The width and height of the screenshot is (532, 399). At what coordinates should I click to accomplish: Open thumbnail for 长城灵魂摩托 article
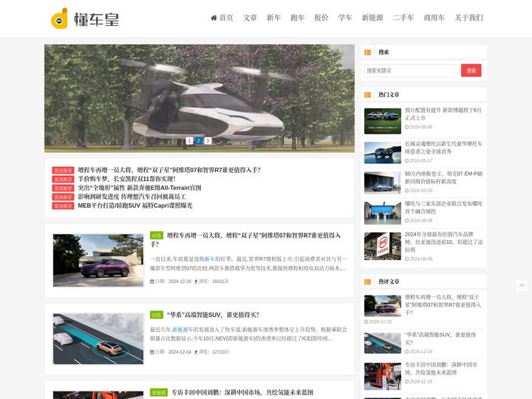pyautogui.click(x=383, y=153)
